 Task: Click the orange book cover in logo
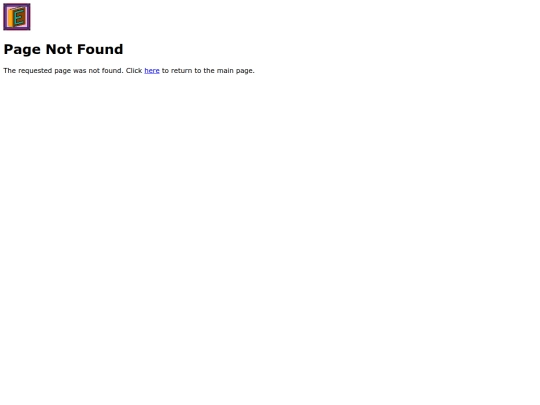(11, 18)
